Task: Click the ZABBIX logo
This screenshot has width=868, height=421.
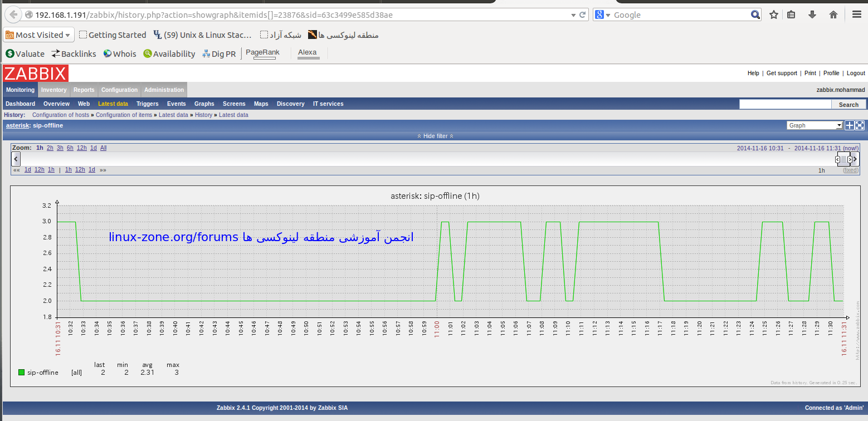Action: pos(36,73)
